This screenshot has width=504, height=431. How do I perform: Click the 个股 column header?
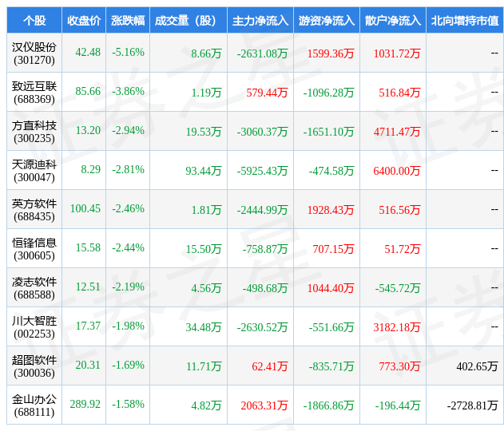pyautogui.click(x=34, y=21)
